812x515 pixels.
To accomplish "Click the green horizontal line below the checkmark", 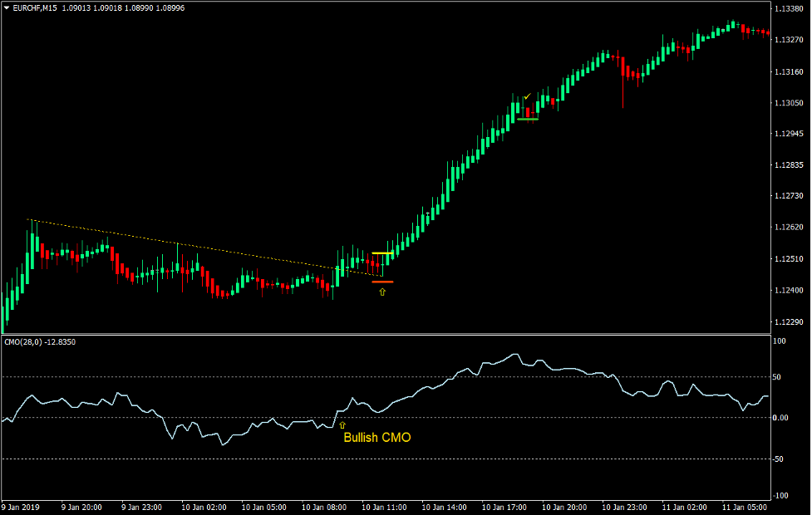I will 526,118.
